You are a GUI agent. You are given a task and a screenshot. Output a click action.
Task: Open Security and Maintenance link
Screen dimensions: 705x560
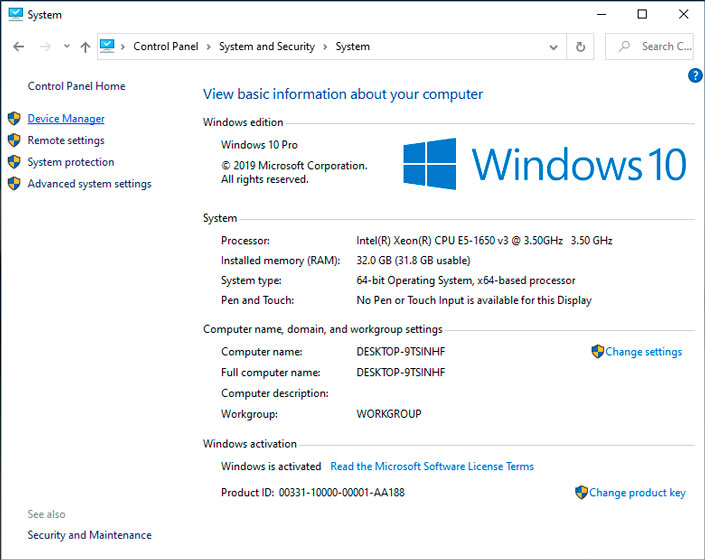pos(89,535)
